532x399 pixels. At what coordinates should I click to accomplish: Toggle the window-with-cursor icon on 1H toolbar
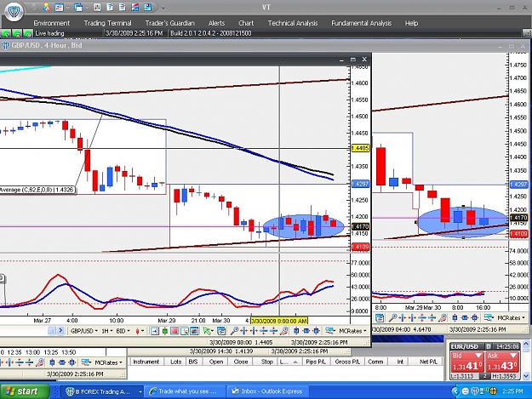[x=184, y=331]
